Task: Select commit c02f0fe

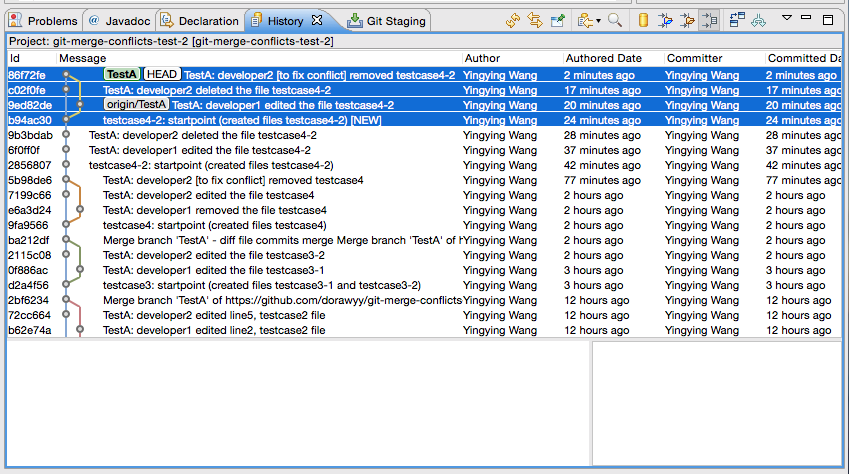Action: point(424,90)
